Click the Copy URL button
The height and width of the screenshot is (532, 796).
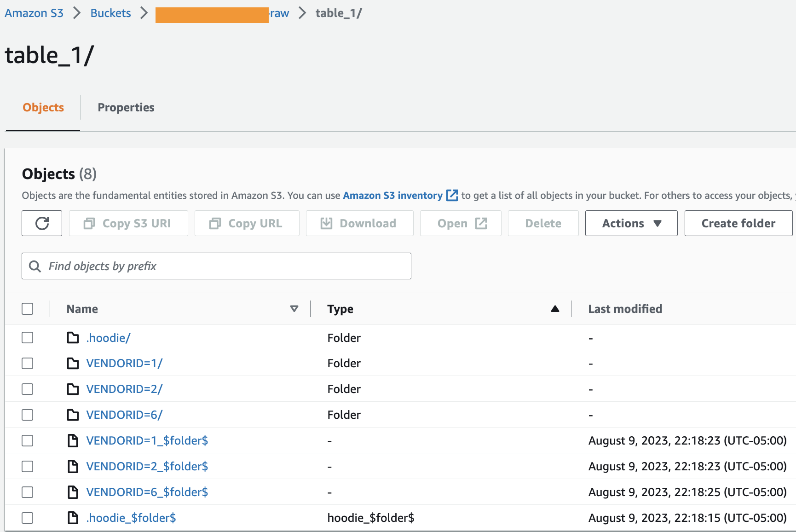247,223
